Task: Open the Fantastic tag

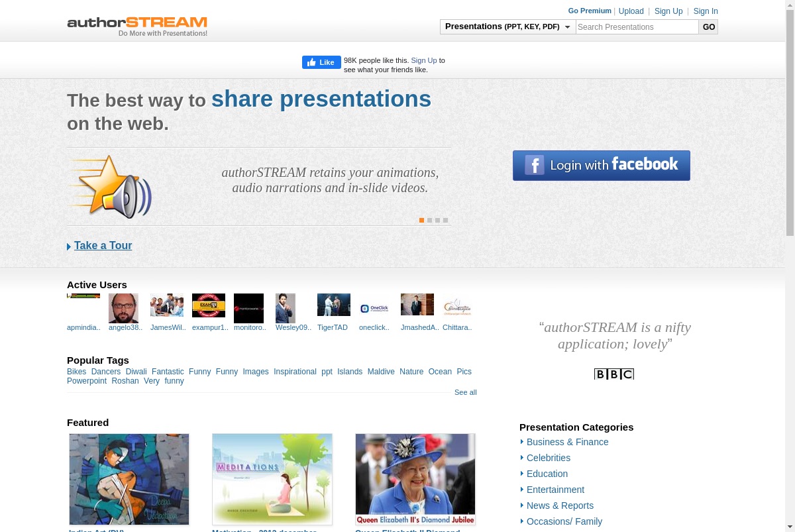Action: pos(168,372)
